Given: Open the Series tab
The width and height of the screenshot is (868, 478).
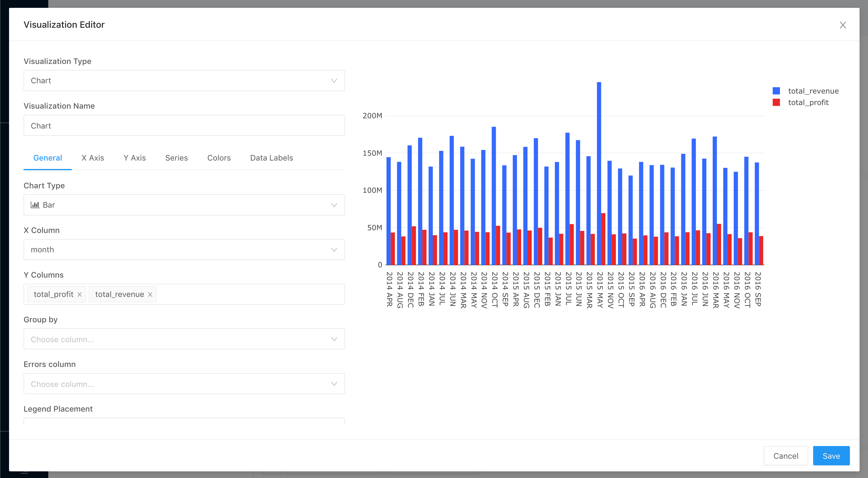Looking at the screenshot, I should (x=176, y=158).
